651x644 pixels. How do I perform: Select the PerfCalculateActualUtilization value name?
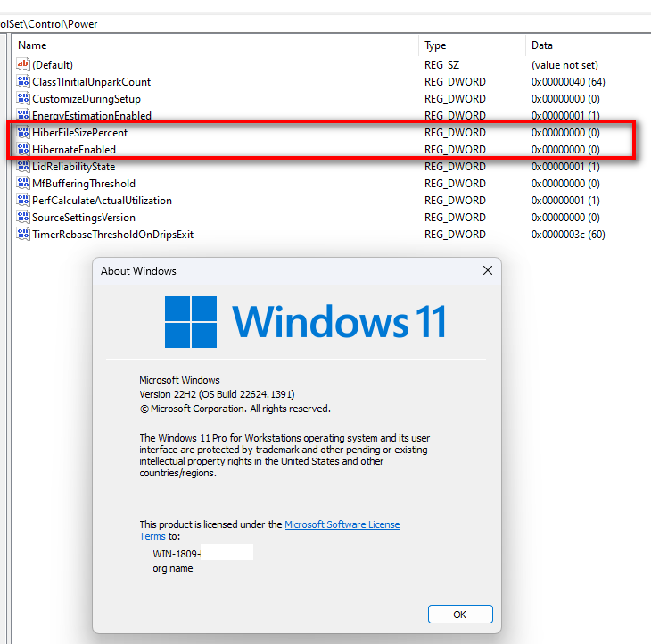(103, 201)
